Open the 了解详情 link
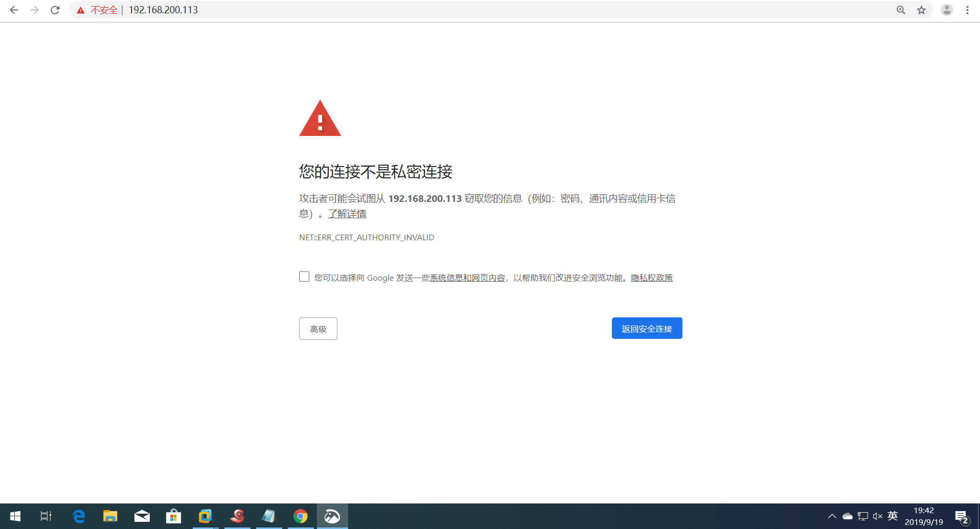The height and width of the screenshot is (529, 980). 347,214
